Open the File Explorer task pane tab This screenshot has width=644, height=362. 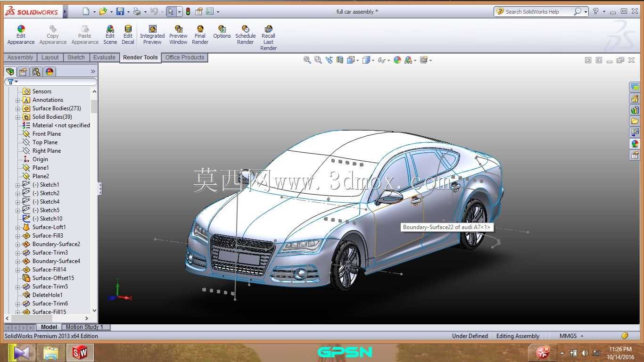(635, 121)
